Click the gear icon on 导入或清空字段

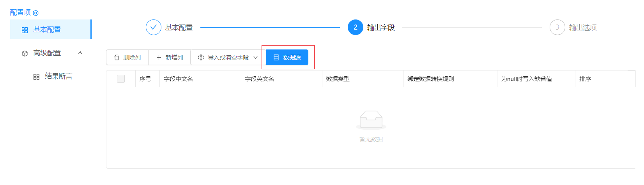pos(201,58)
